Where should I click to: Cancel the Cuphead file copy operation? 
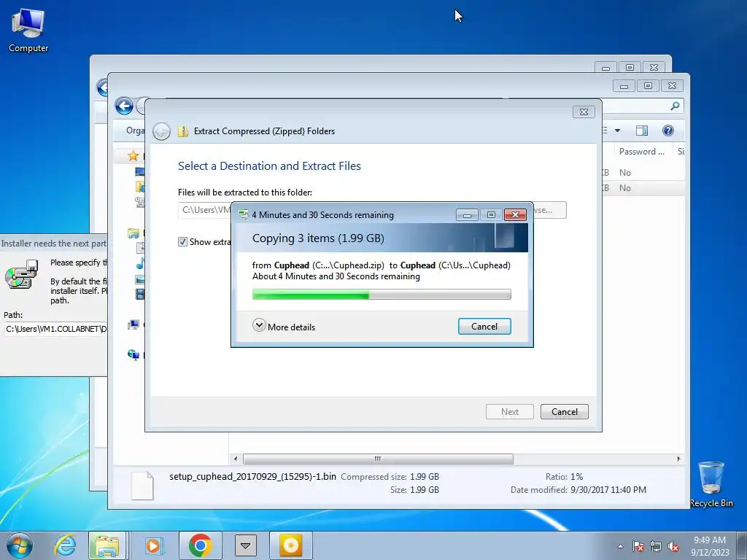coord(484,326)
